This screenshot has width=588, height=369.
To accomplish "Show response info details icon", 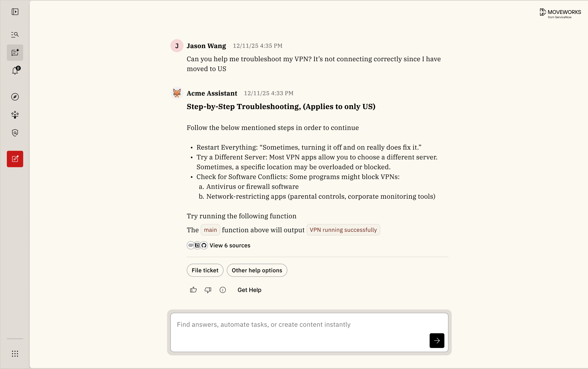I will pyautogui.click(x=223, y=290).
